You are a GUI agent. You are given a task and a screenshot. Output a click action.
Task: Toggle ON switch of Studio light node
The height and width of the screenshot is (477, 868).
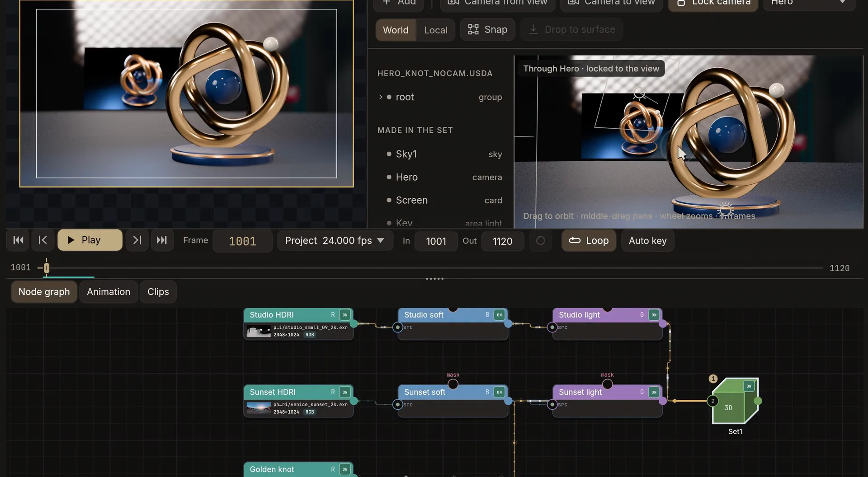(654, 315)
